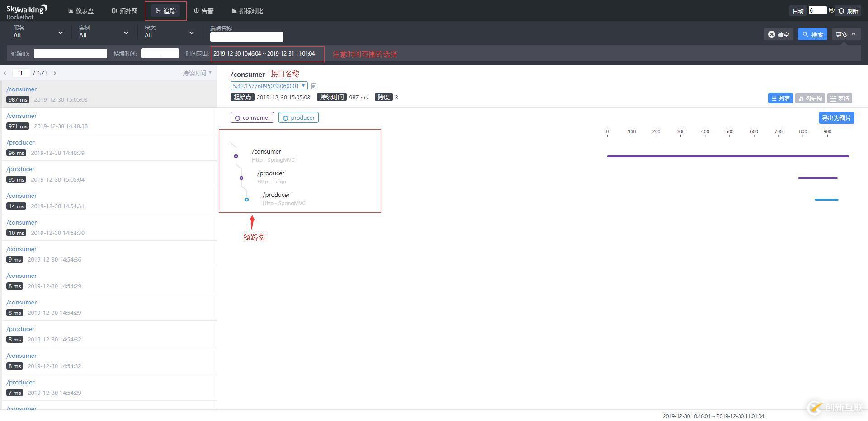Screen dimensions: 868x421
Task: Click the /consumer endpoint title heading
Action: coord(248,75)
